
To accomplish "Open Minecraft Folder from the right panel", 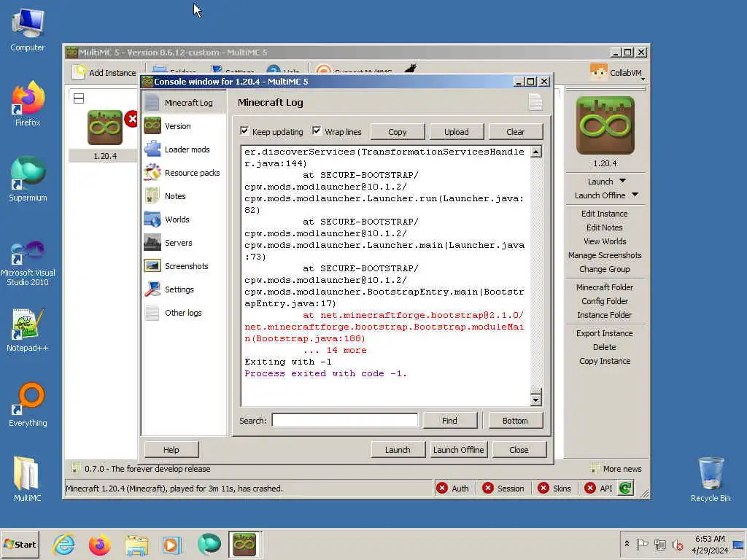I will click(605, 287).
